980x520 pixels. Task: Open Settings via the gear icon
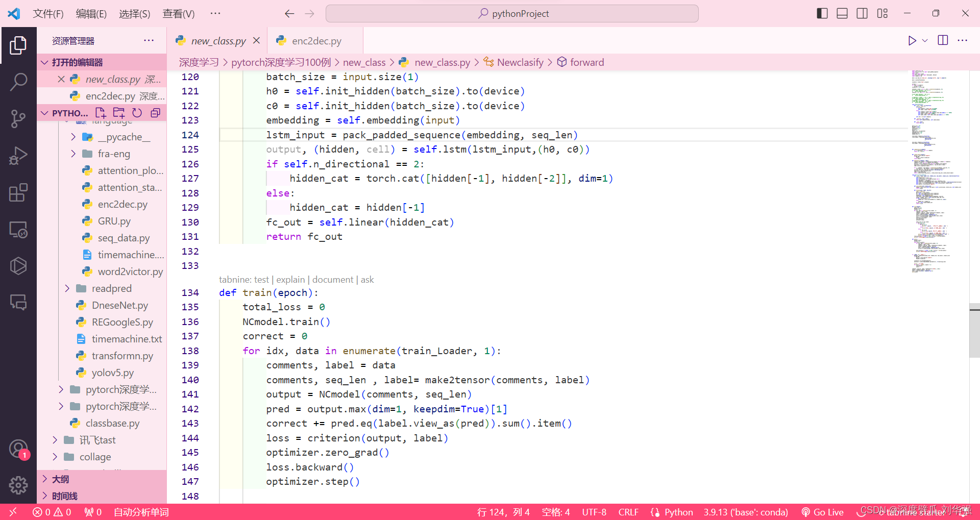click(x=18, y=485)
